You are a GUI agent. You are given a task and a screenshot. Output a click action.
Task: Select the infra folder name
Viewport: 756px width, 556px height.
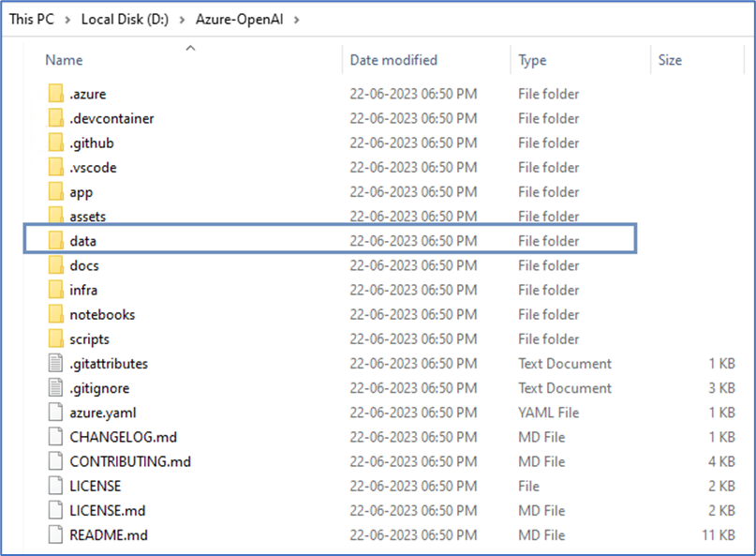pyautogui.click(x=83, y=290)
